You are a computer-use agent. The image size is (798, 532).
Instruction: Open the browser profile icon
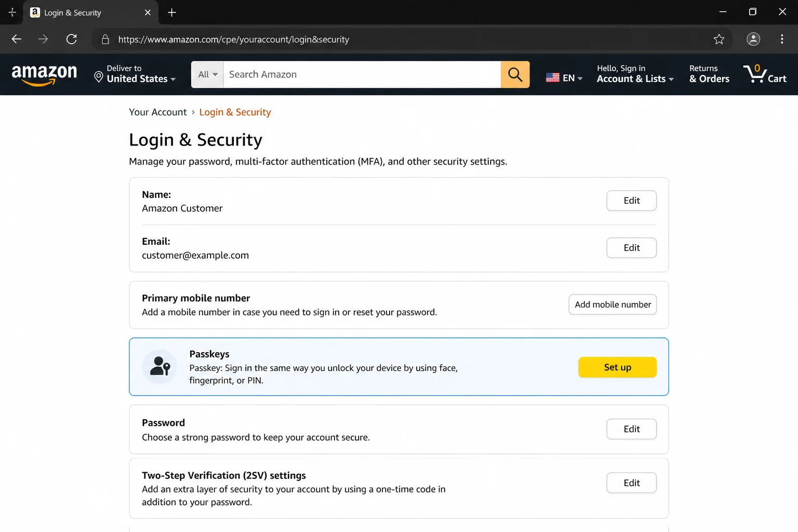tap(753, 39)
